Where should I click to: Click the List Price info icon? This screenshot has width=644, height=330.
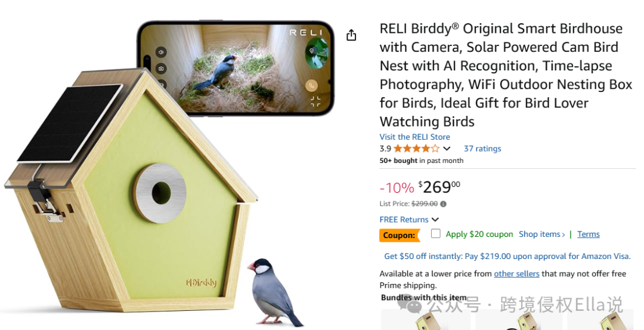coord(443,204)
